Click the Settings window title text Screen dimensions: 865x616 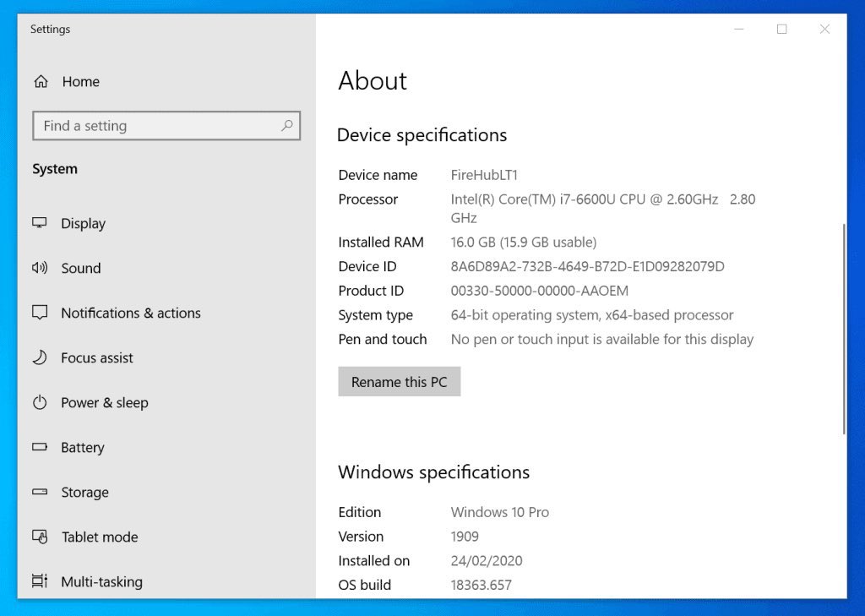[x=50, y=30]
